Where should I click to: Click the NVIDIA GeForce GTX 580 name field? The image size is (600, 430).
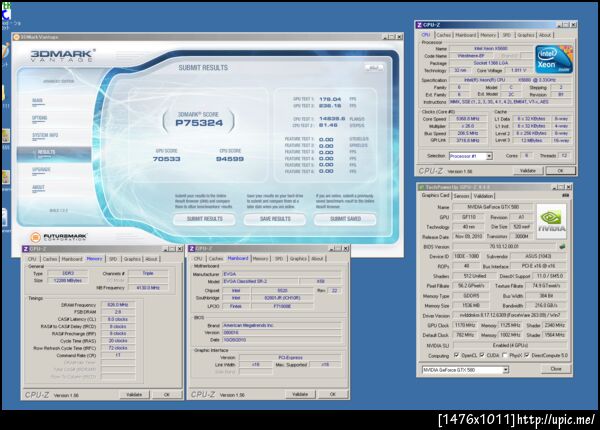point(493,207)
